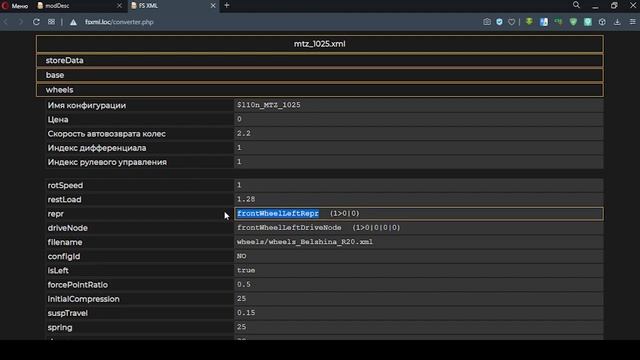Screen dimensions: 640x360
Task: Click the 'configId' label
Action: click(x=64, y=256)
